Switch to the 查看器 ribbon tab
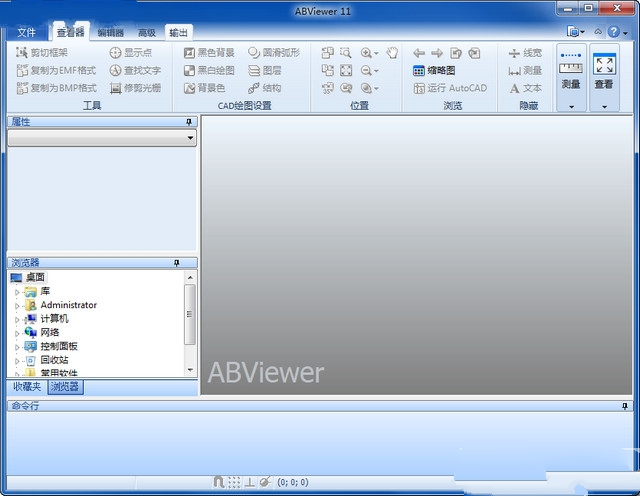Screen dimensions: 640x496 click(70, 32)
